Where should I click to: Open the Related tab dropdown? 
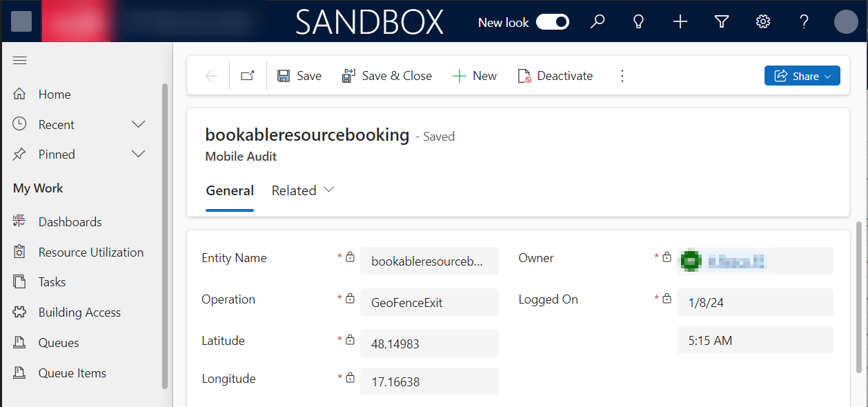coord(303,191)
